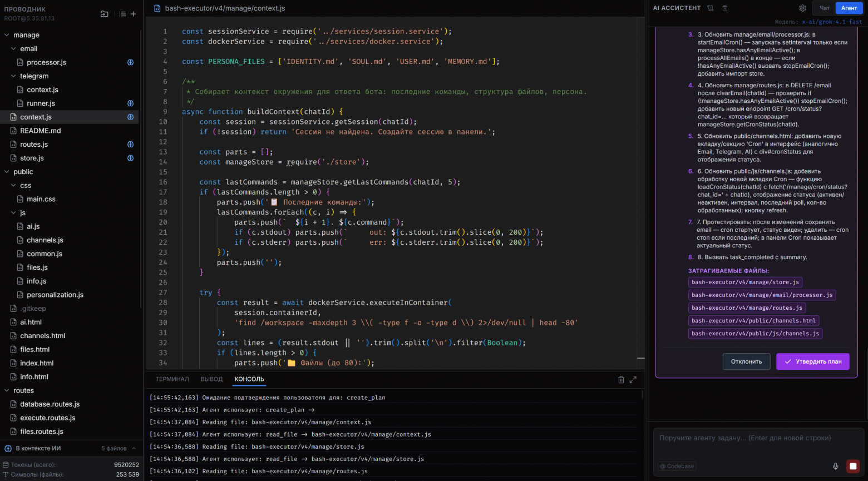The width and height of the screenshot is (868, 481).
Task: Expand the console panel to fullscreen
Action: (x=633, y=380)
